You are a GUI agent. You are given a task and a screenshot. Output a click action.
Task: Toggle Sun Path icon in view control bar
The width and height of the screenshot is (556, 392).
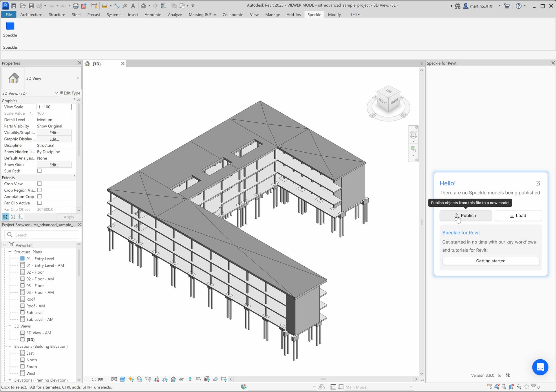[131, 379]
